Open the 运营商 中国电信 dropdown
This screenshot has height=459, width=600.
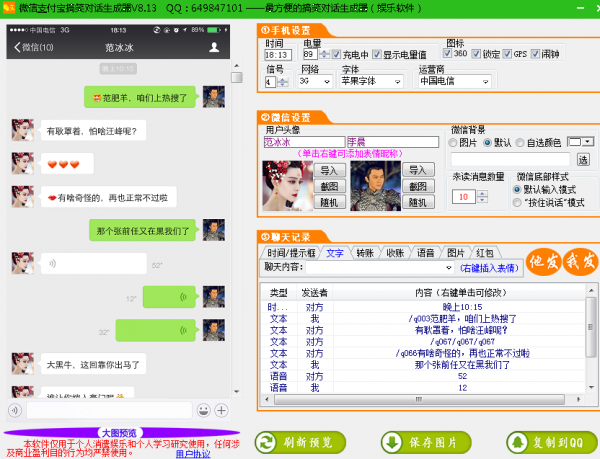pyautogui.click(x=455, y=81)
